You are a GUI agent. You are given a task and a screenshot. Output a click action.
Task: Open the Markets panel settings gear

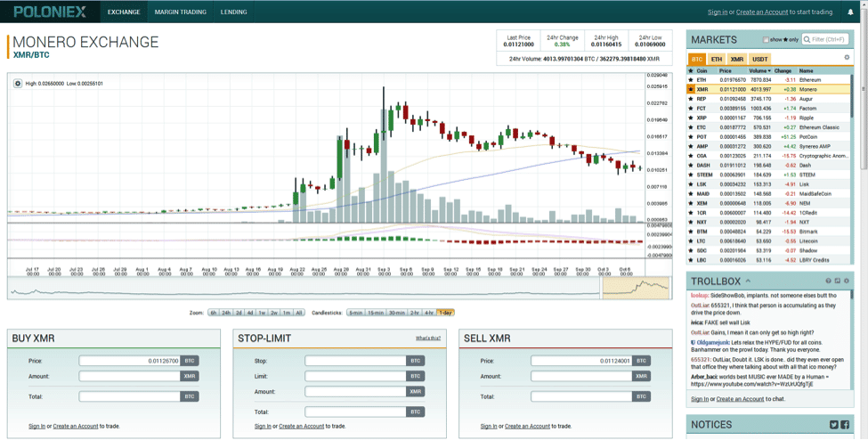click(847, 58)
